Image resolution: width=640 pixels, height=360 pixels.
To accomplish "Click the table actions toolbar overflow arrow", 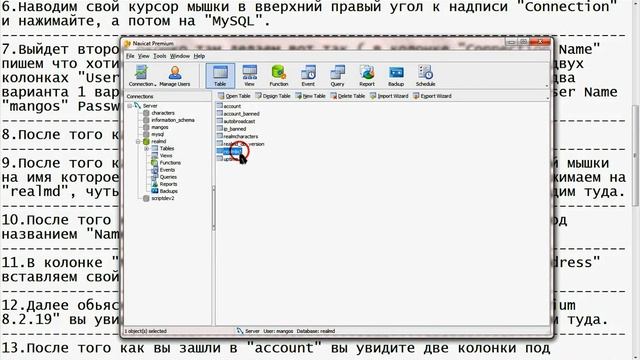I will pyautogui.click(x=547, y=98).
